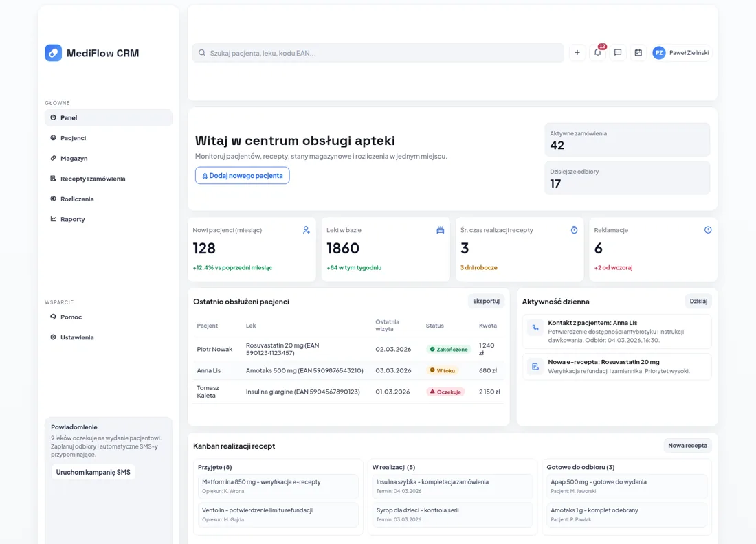The height and width of the screenshot is (544, 756).
Task: Click the Raporty chart icon
Action: (53, 218)
